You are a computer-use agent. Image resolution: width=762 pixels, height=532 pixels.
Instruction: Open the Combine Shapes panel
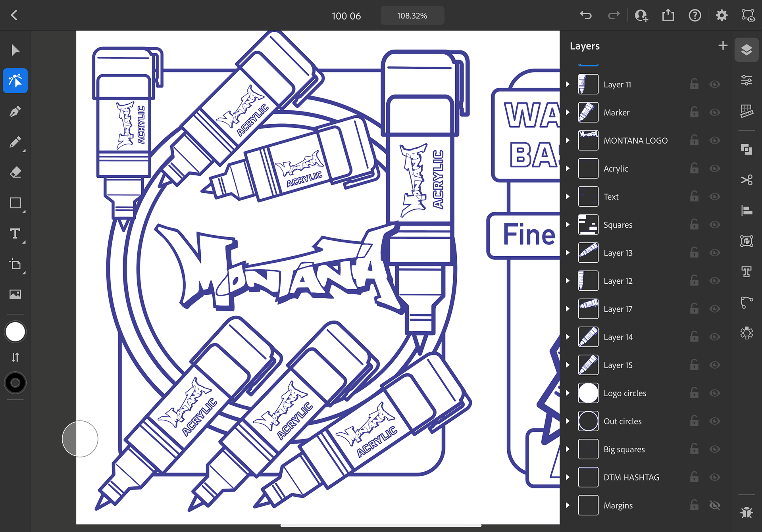747,149
